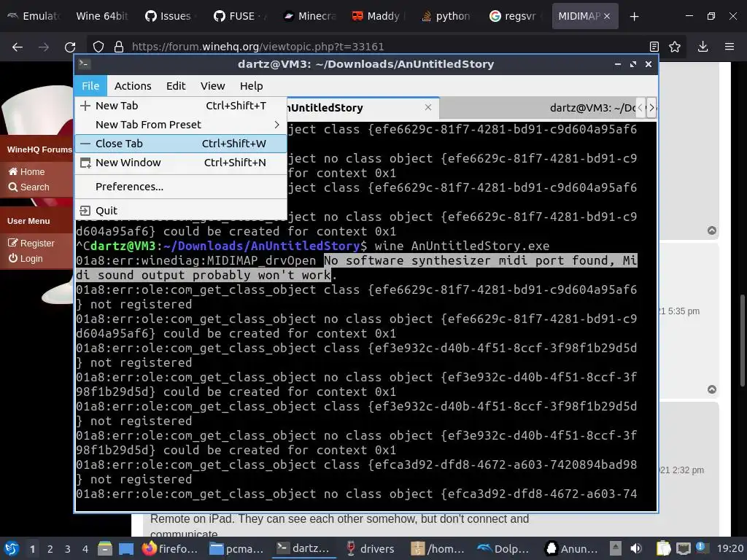
Task: Click the network monitor tray icon
Action: (x=683, y=548)
